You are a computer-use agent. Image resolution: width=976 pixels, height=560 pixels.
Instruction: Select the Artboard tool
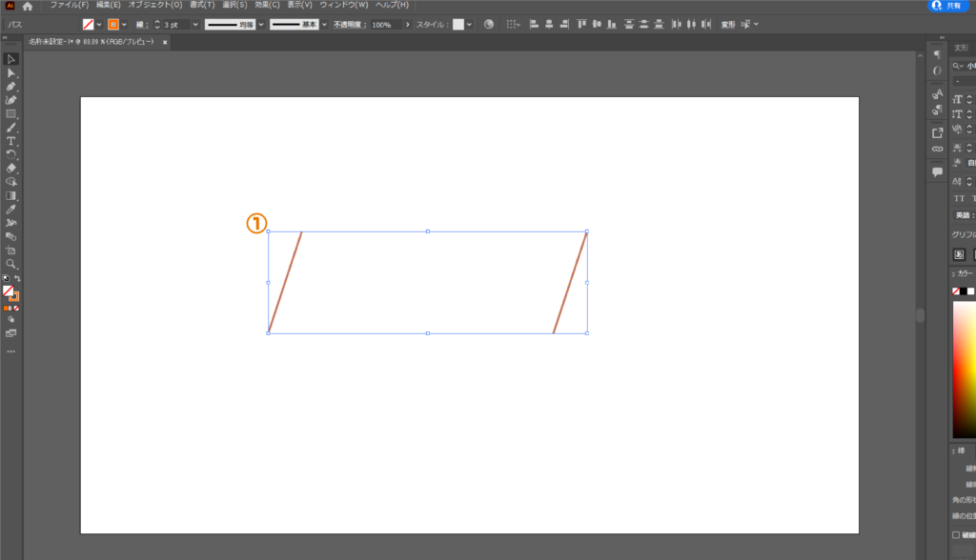click(10, 250)
